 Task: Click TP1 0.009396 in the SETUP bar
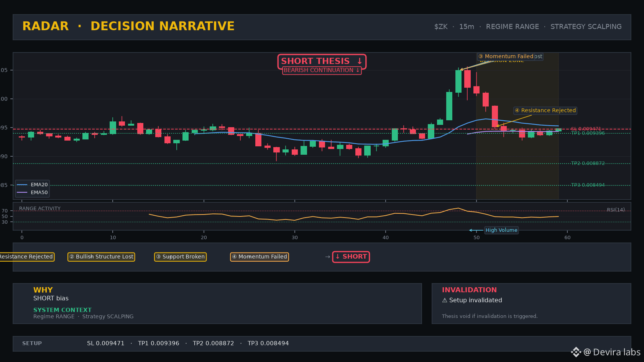(x=159, y=343)
